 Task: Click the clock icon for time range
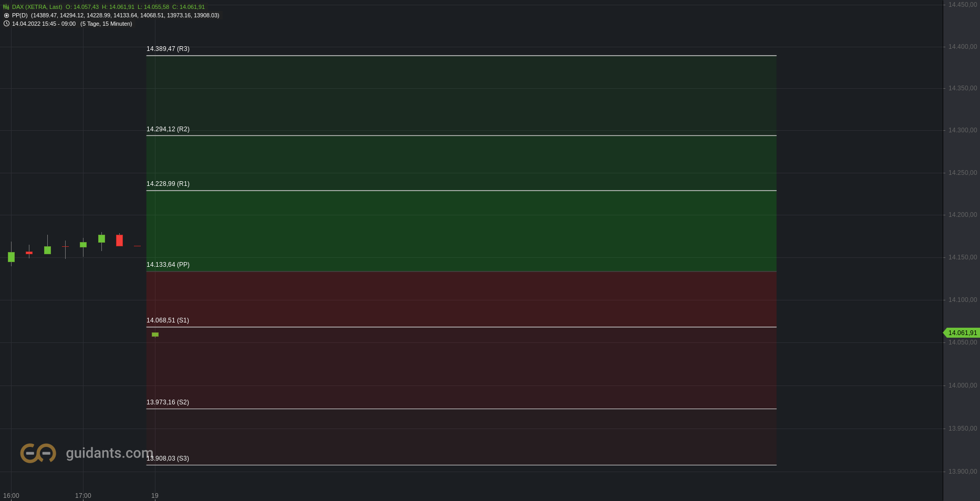6,24
